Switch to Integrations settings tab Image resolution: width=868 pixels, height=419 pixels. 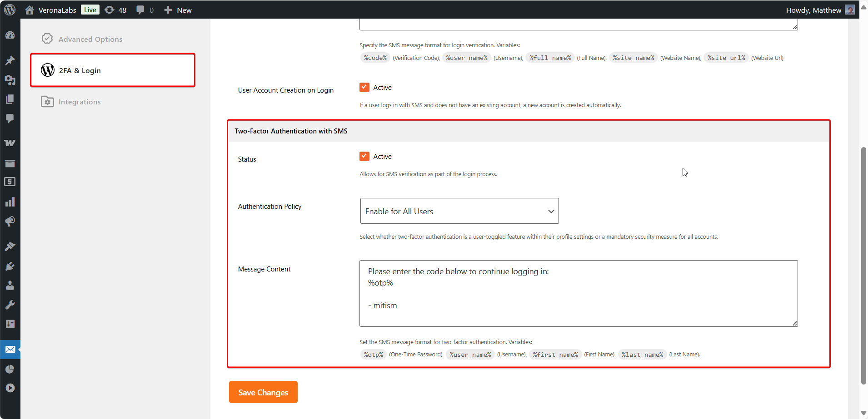coord(79,102)
